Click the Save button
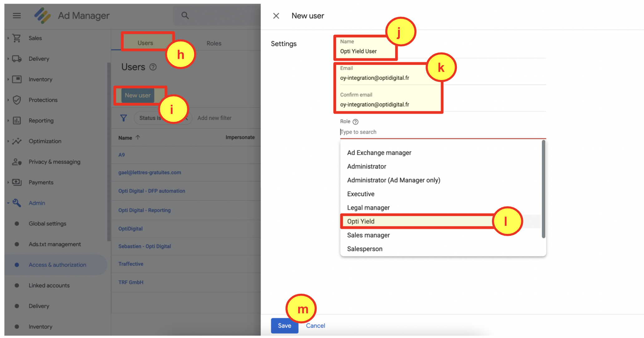Image resolution: width=644 pixels, height=338 pixels. [x=284, y=326]
